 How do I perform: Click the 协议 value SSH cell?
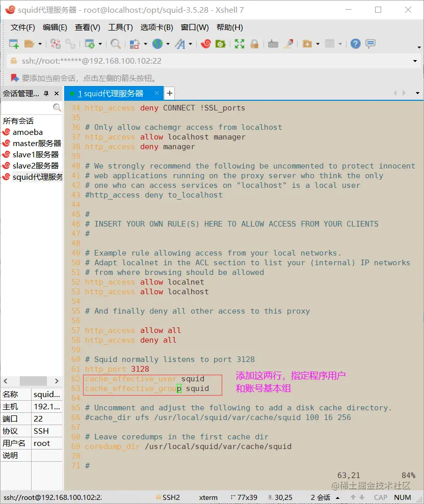(47, 431)
